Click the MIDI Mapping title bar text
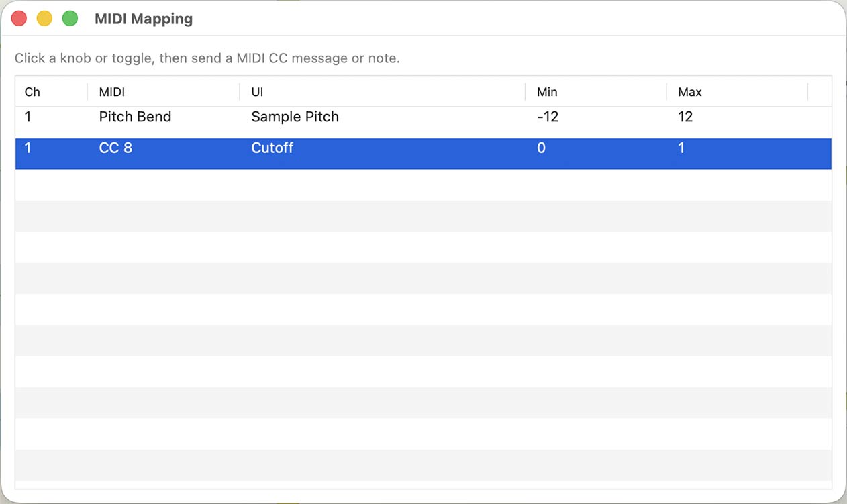The height and width of the screenshot is (504, 847). [144, 19]
